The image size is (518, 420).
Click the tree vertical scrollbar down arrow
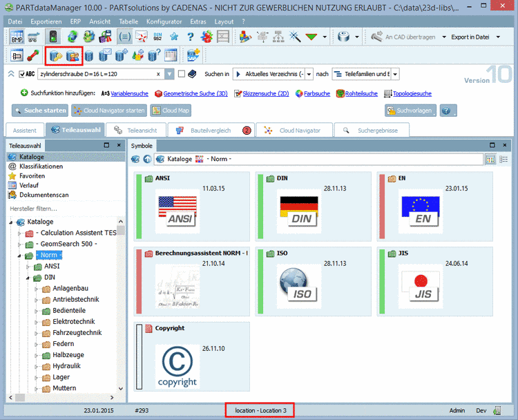tap(121, 389)
